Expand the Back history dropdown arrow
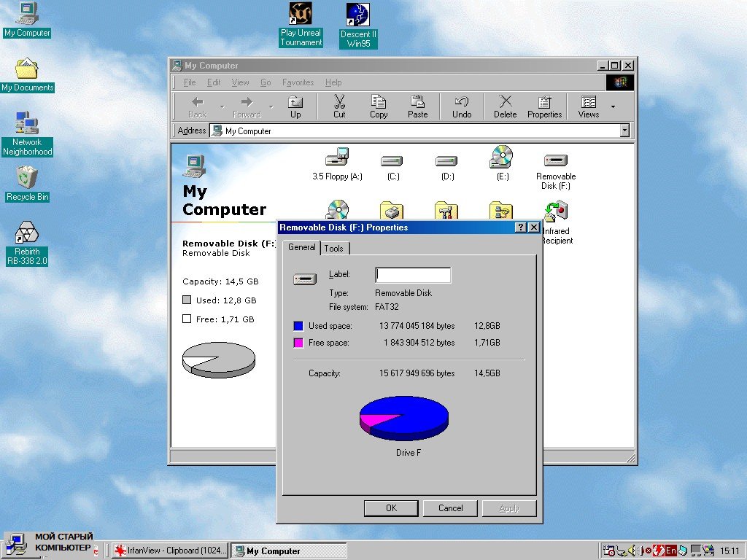Screen dimensions: 747x560 pyautogui.click(x=222, y=107)
